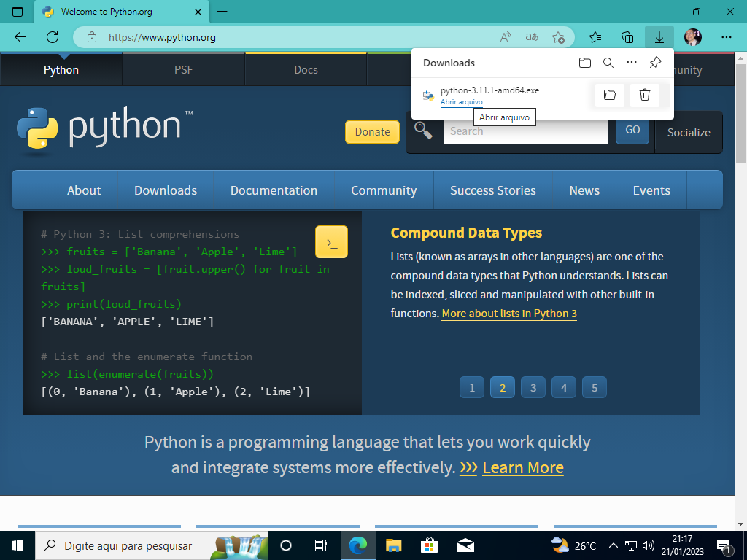Search within downloads using the magnifier icon
This screenshot has width=747, height=560.
point(608,63)
